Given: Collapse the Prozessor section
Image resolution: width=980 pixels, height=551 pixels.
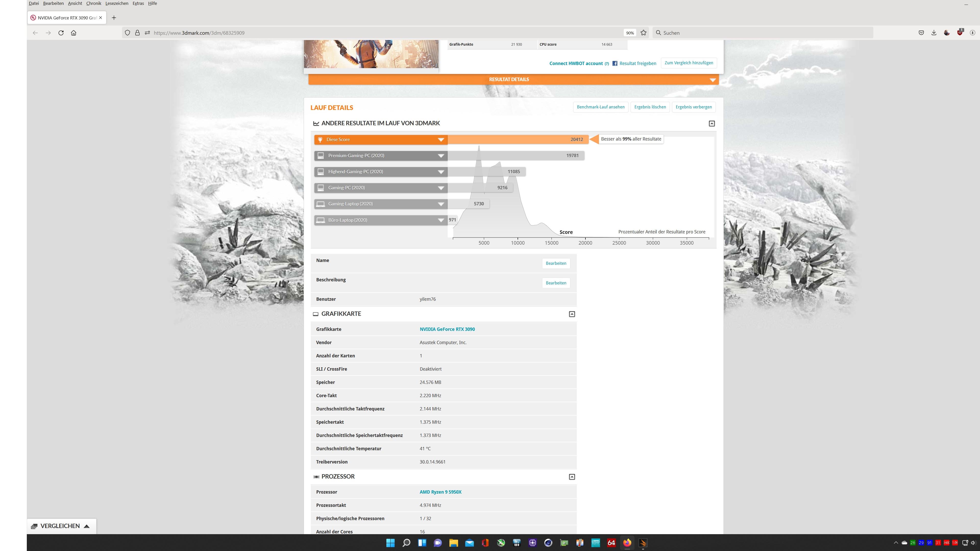Looking at the screenshot, I should click(571, 477).
